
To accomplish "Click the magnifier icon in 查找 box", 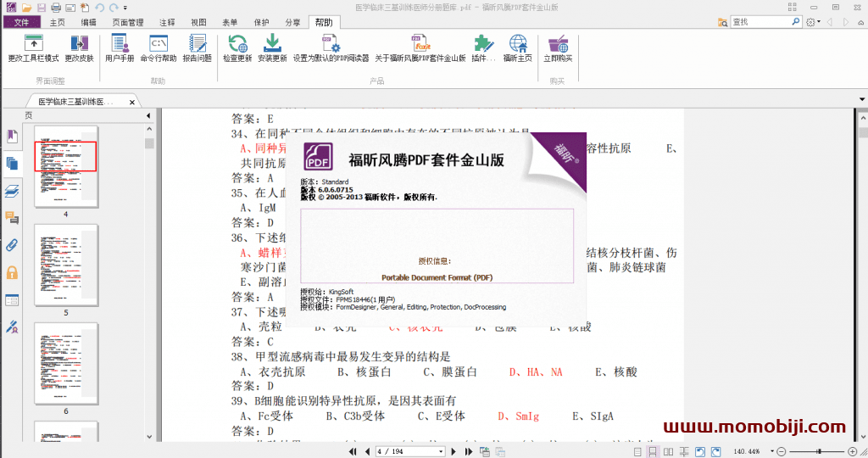I will [796, 21].
